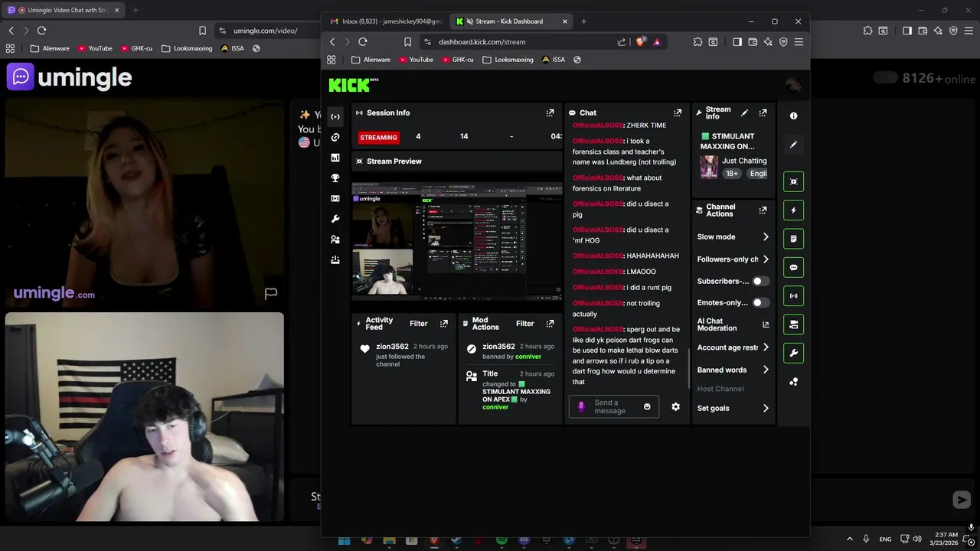Click the ENG language indicator in system tray
The width and height of the screenshot is (980, 551).
(x=885, y=540)
